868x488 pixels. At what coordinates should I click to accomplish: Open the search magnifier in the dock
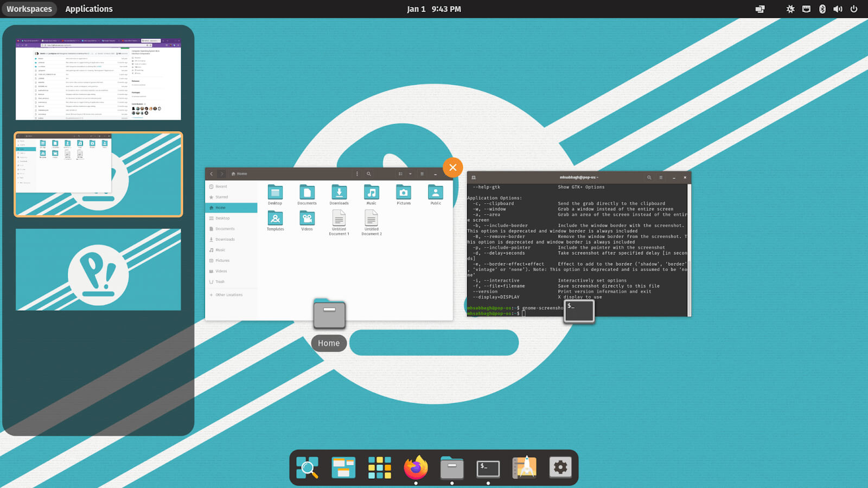pos(307,467)
